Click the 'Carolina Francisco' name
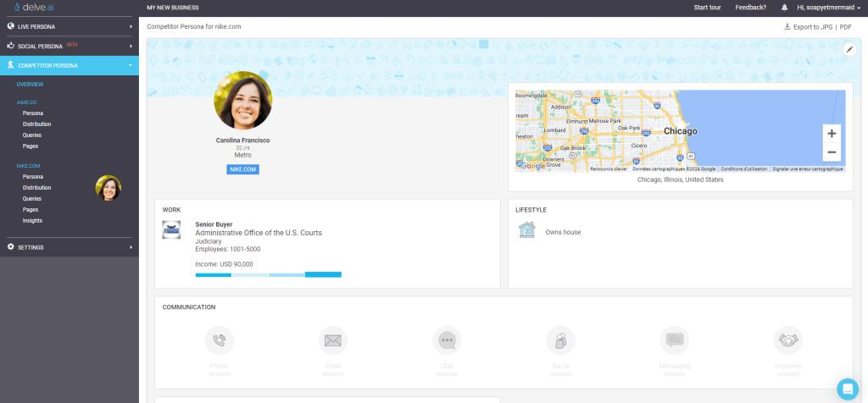Image resolution: width=868 pixels, height=403 pixels. (x=243, y=141)
